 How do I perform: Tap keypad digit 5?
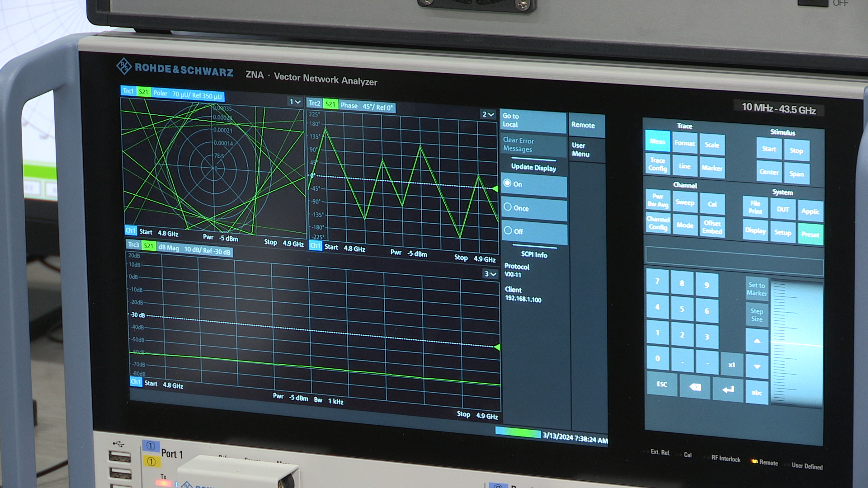pos(682,309)
